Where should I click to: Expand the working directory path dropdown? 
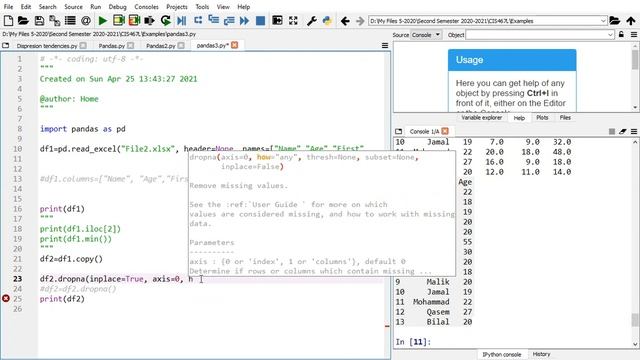[603, 21]
